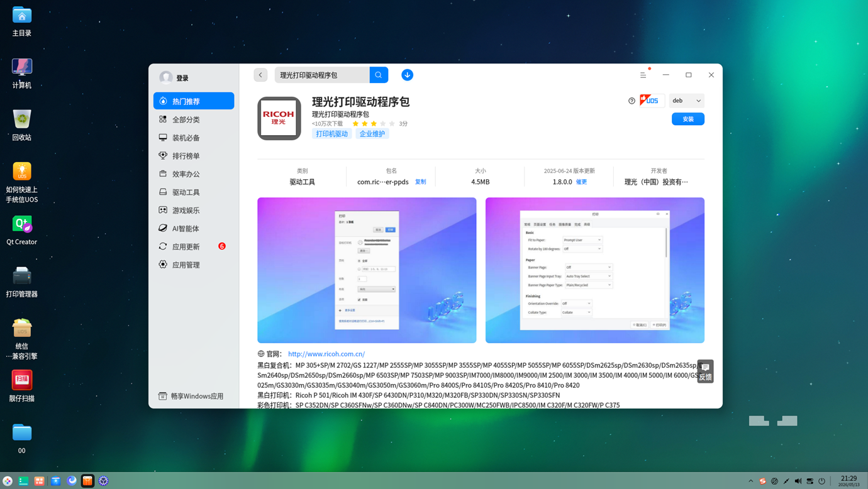Open the ricoh.com.cn official website link
Viewport: 868px width, 489px height.
pyautogui.click(x=326, y=354)
